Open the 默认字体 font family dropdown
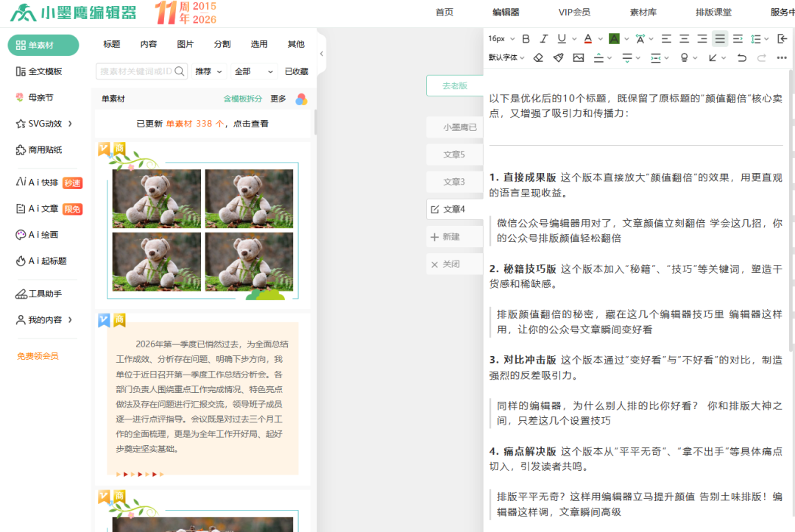The width and height of the screenshot is (795, 532). tap(506, 57)
